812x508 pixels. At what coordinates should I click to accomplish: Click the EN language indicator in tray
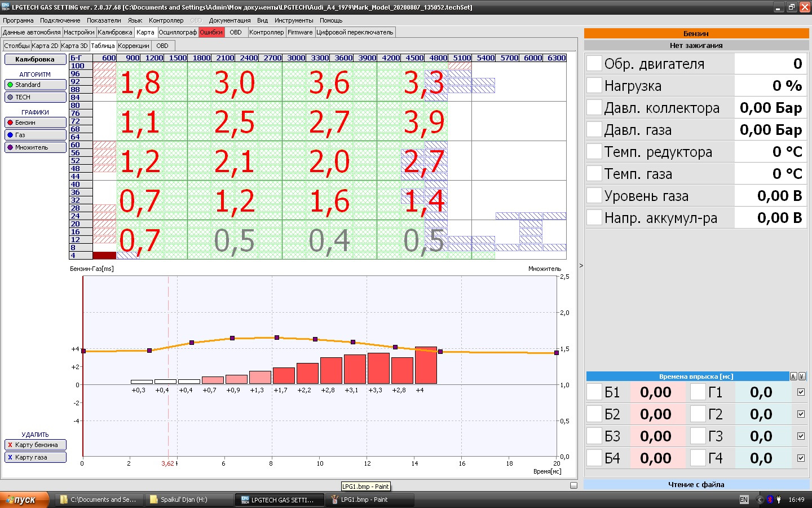pyautogui.click(x=744, y=500)
